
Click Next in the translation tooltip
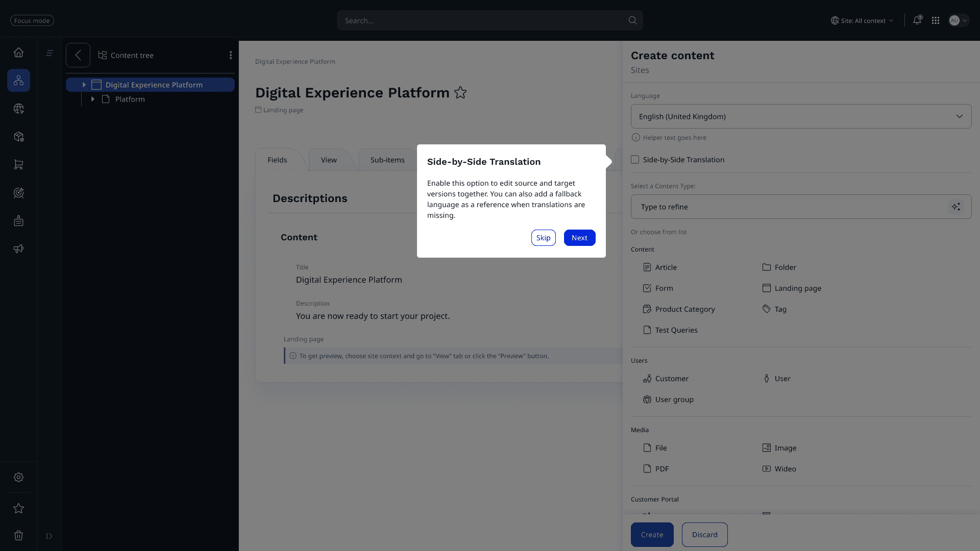click(x=579, y=238)
